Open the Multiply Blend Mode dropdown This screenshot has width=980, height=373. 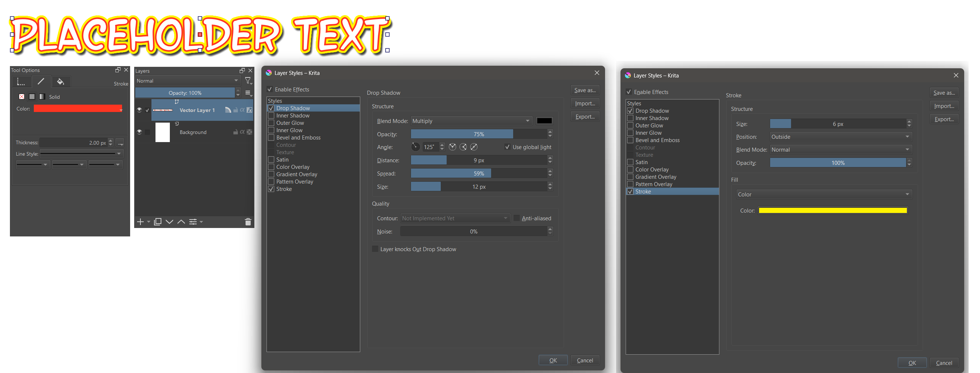coord(471,121)
